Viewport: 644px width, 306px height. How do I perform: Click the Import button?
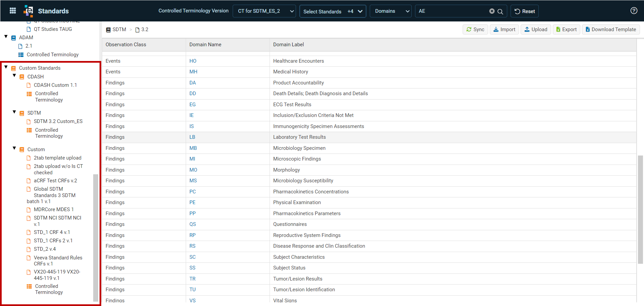coord(504,29)
